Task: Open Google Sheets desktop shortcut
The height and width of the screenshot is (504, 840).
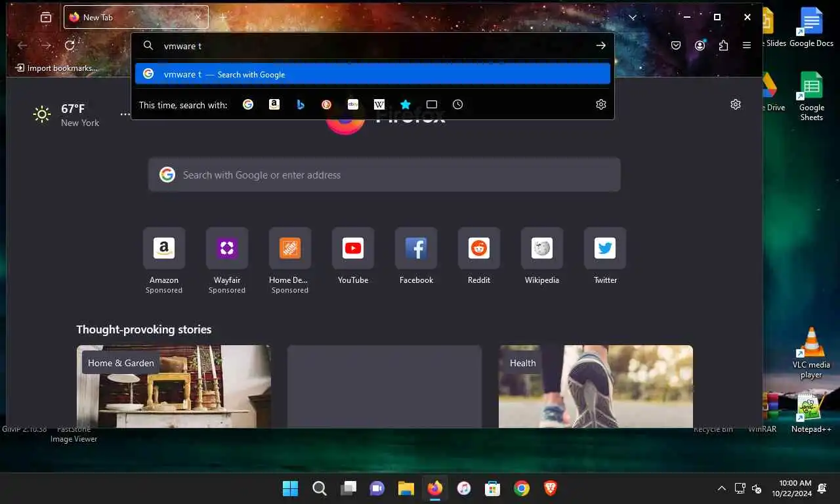Action: tap(811, 96)
